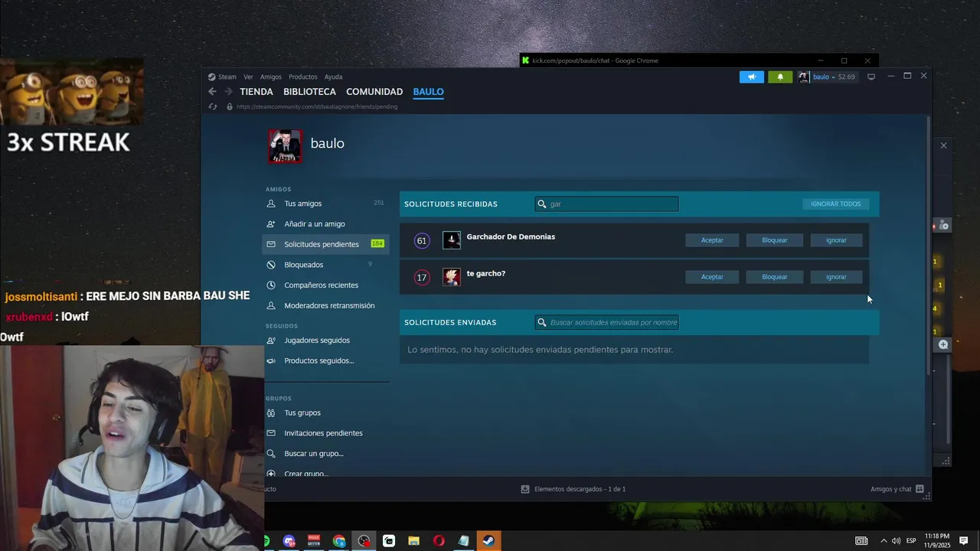Open the Bloqueados list
Viewport: 980px width, 551px height.
303,265
